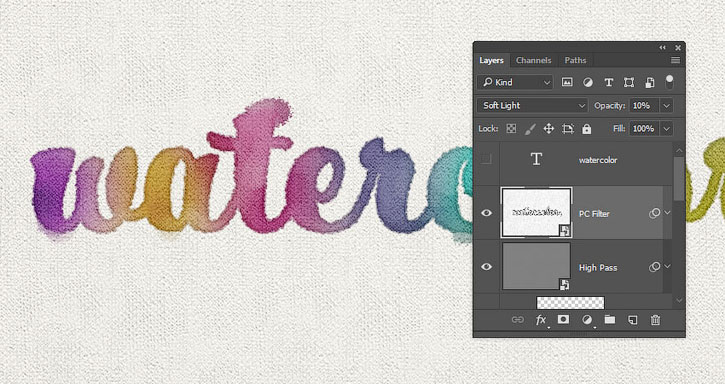Filter for shape layers icon
This screenshot has width=725, height=384.
629,82
